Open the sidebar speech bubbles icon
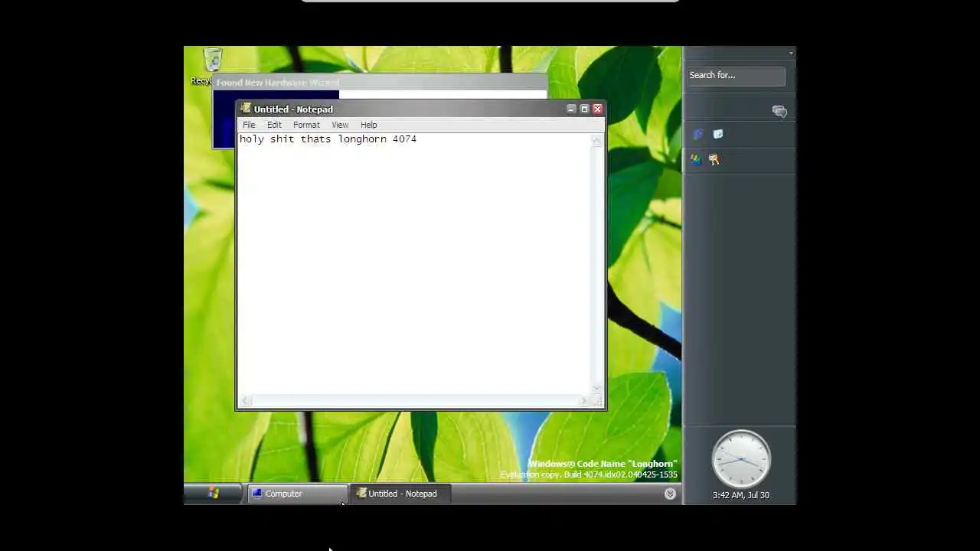Viewport: 980px width, 551px height. [779, 112]
